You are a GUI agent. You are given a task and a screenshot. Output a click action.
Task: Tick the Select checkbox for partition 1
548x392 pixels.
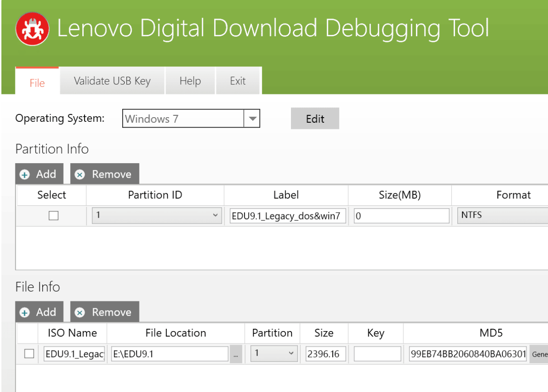[53, 216]
